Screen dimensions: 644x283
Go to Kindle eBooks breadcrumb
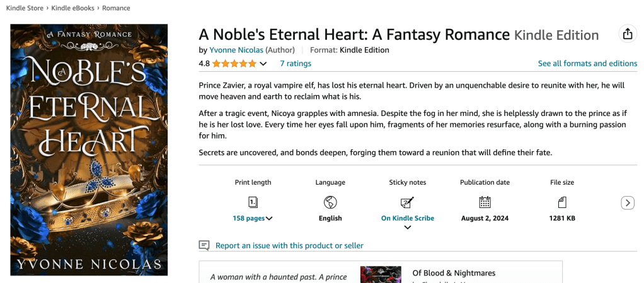[x=72, y=8]
